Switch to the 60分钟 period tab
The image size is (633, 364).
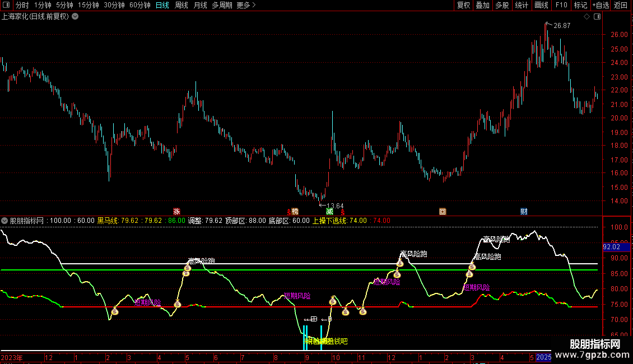139,5
